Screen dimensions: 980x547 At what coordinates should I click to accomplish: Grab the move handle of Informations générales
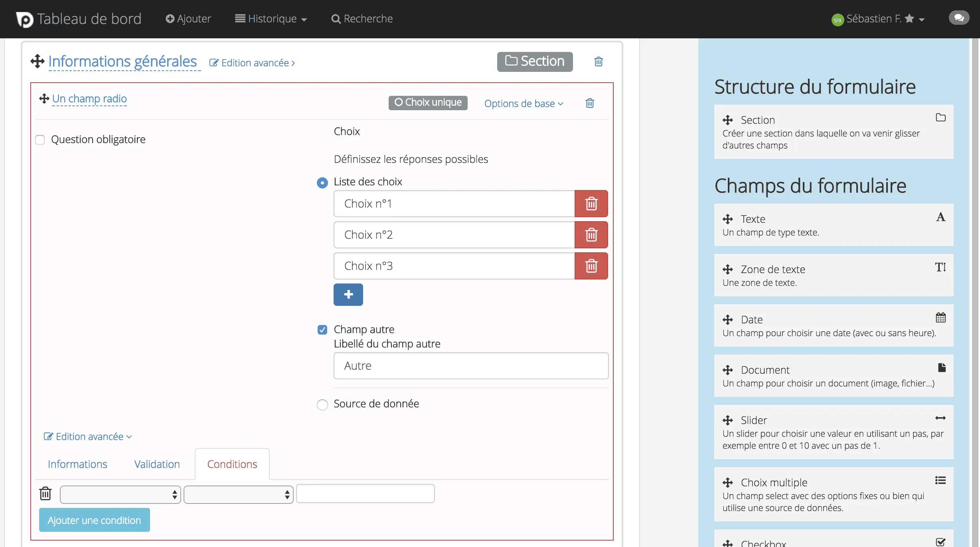38,61
